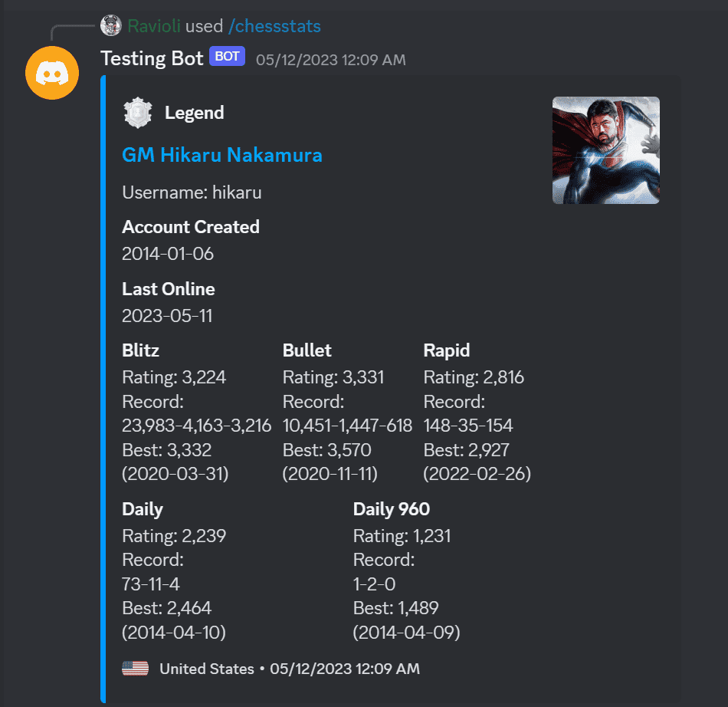The height and width of the screenshot is (707, 728).
Task: Click the Blitz stats heading
Action: (x=141, y=350)
